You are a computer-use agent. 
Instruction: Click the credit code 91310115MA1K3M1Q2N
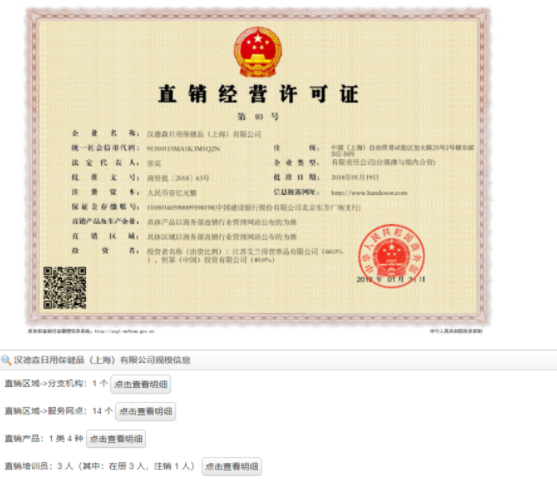[183, 149]
